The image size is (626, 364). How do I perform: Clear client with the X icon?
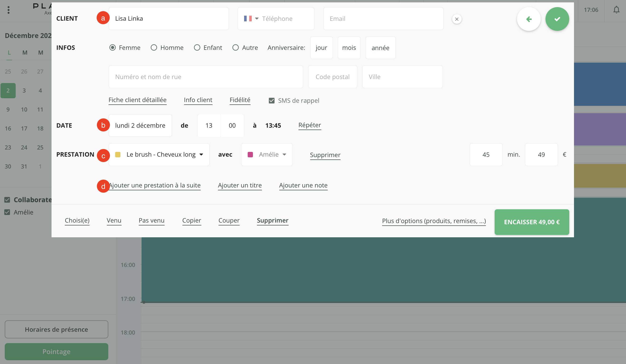pyautogui.click(x=457, y=19)
